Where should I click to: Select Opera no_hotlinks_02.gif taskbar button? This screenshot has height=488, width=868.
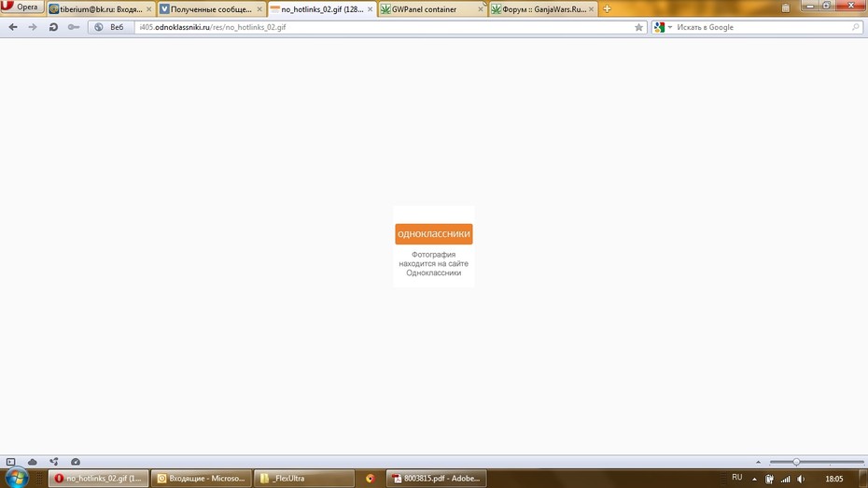pyautogui.click(x=99, y=479)
